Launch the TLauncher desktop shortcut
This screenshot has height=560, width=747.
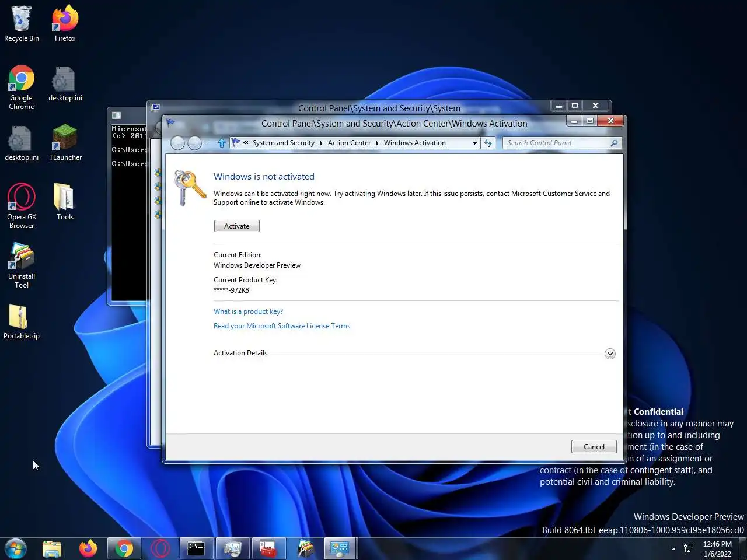[65, 143]
